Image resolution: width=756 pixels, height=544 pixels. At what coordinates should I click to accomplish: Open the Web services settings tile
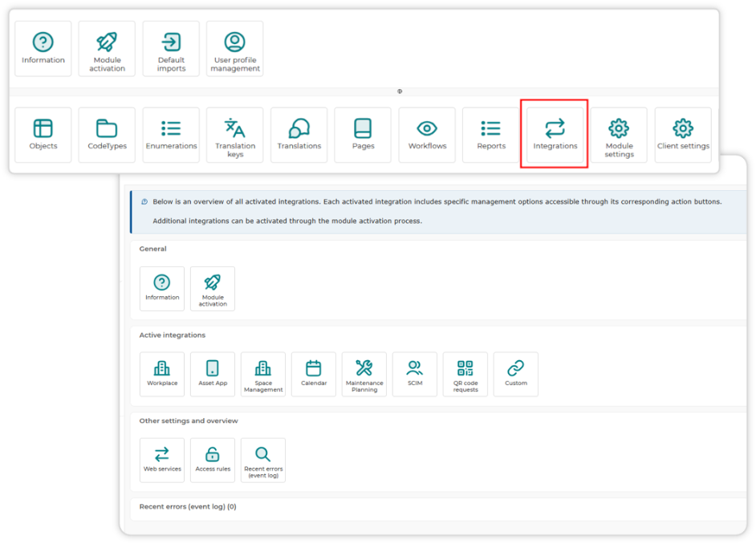[162, 460]
